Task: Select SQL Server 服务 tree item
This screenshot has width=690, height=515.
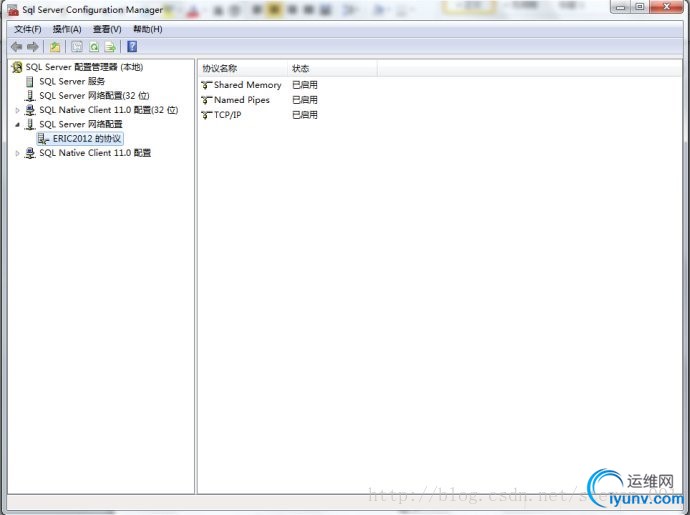Action: coord(72,81)
